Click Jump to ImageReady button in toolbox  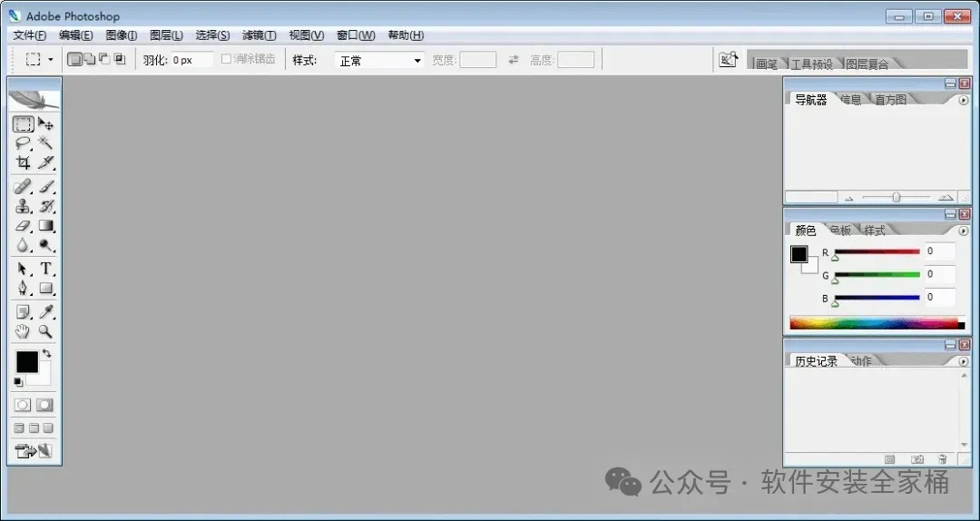(34, 450)
